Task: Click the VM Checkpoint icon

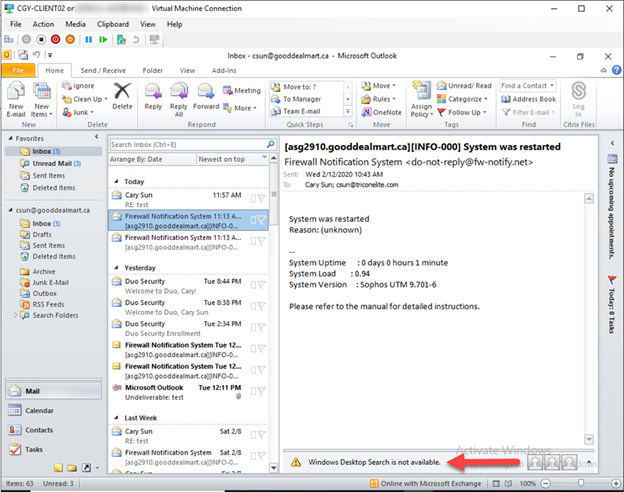Action: [x=121, y=39]
